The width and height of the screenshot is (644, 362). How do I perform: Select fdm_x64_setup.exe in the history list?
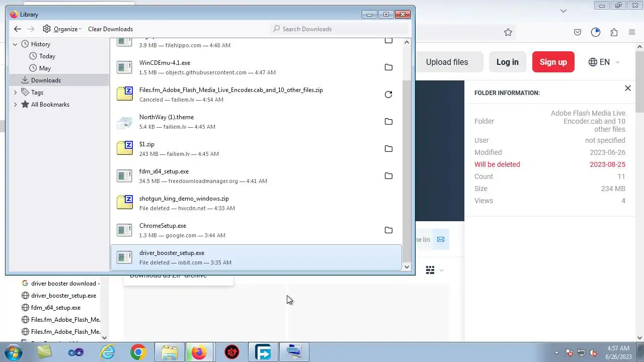(51, 308)
